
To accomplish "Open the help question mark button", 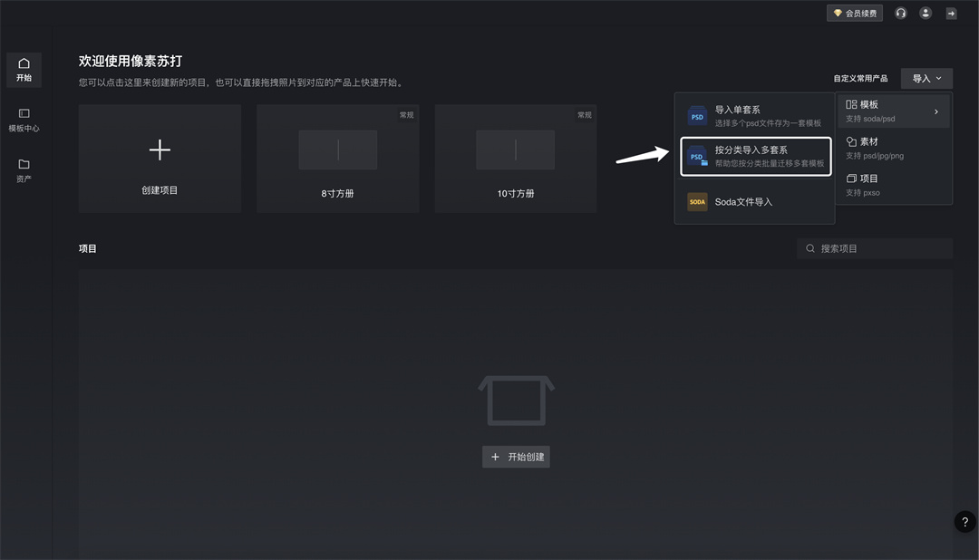I will 964,522.
